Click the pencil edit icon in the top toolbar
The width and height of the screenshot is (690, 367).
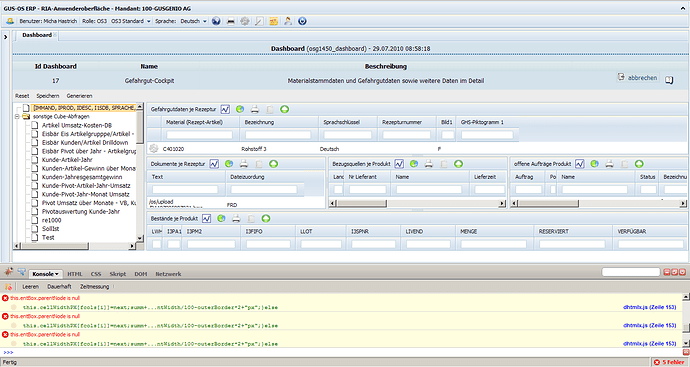click(x=259, y=21)
